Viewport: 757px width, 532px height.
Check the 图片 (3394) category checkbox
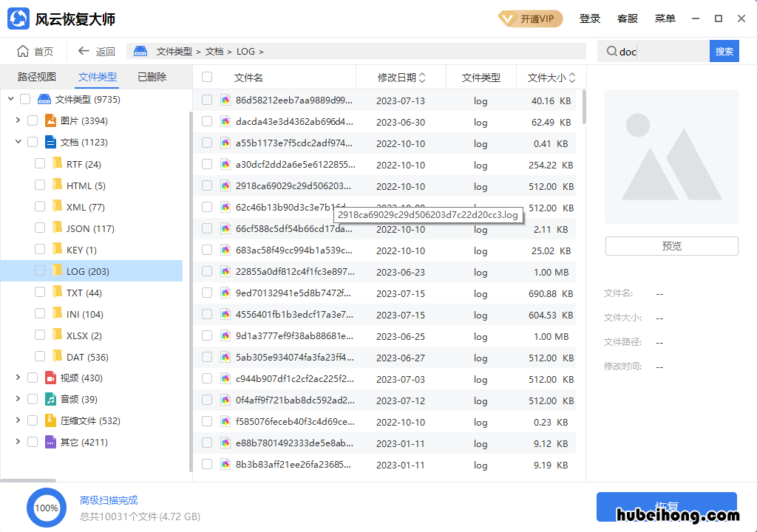[x=33, y=120]
